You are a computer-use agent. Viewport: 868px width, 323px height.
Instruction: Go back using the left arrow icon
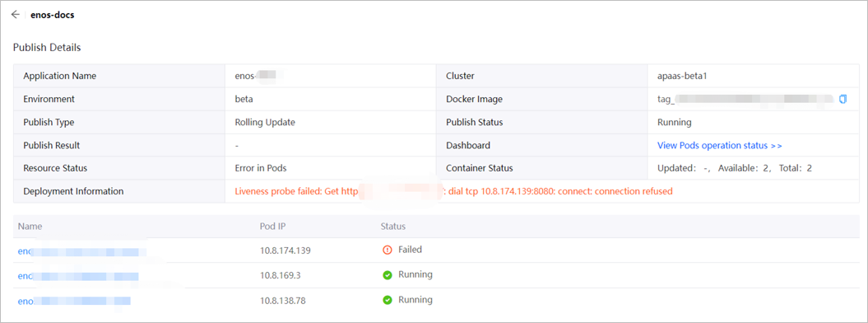pos(15,15)
